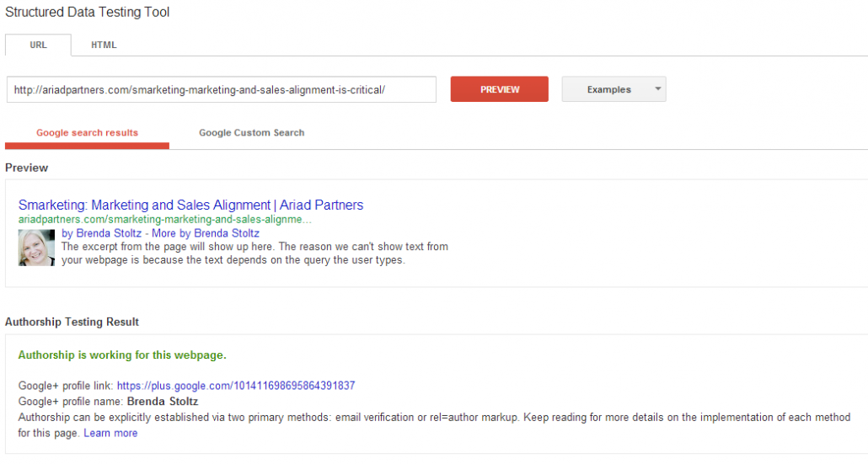Switch to the HTML tab

tap(104, 45)
